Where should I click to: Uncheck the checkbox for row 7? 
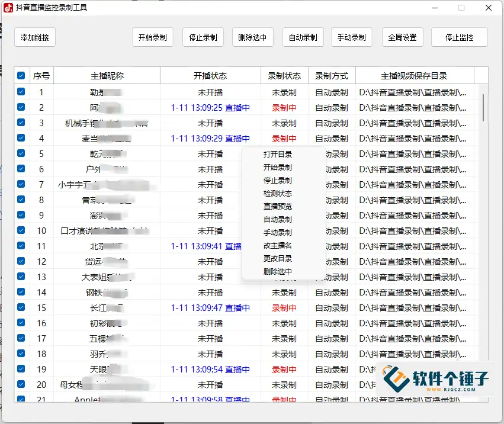coord(21,184)
